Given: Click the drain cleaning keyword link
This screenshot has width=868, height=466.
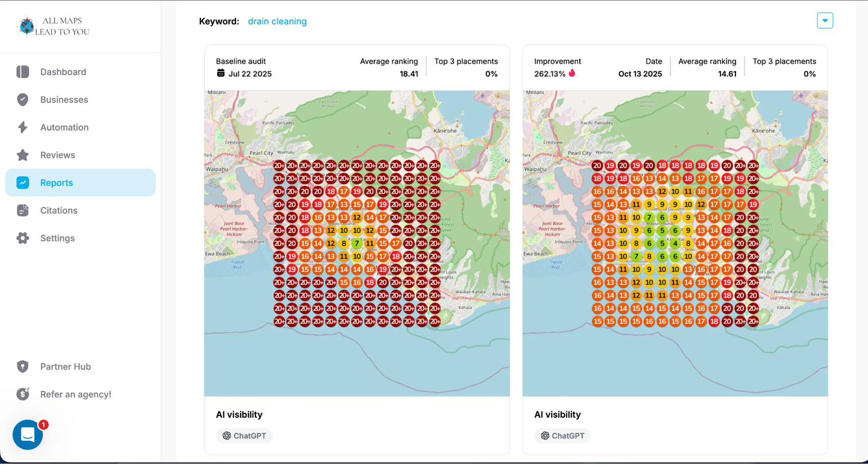Looking at the screenshot, I should click(277, 21).
